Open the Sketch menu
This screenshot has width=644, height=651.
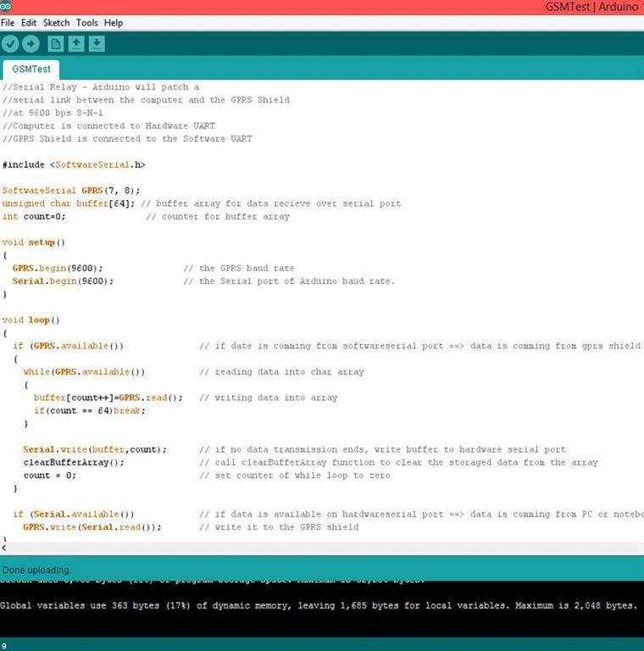click(57, 23)
